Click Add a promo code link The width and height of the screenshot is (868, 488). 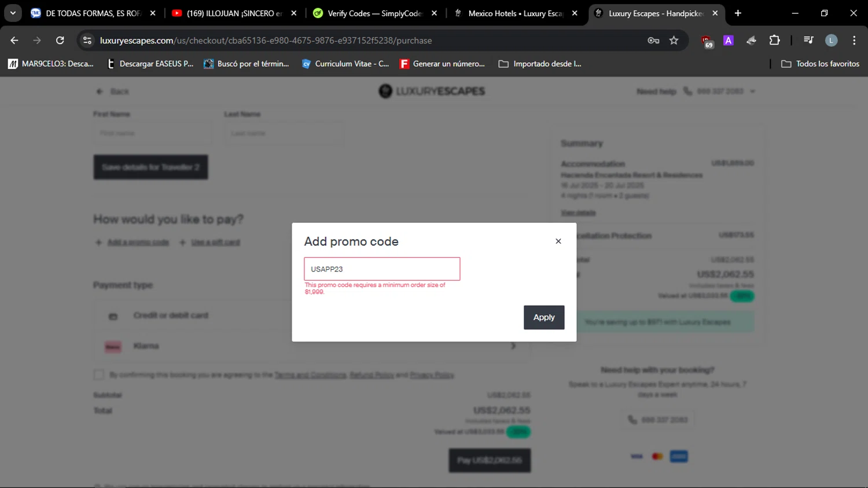138,243
